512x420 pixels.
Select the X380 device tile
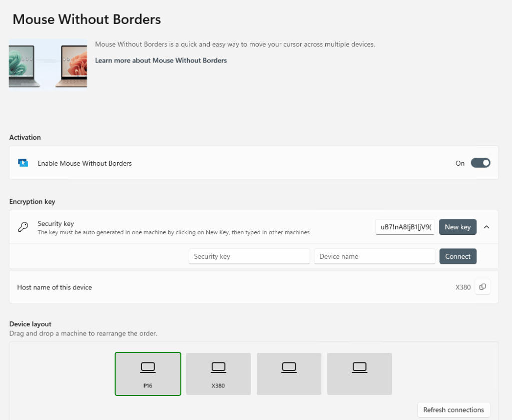click(x=218, y=373)
